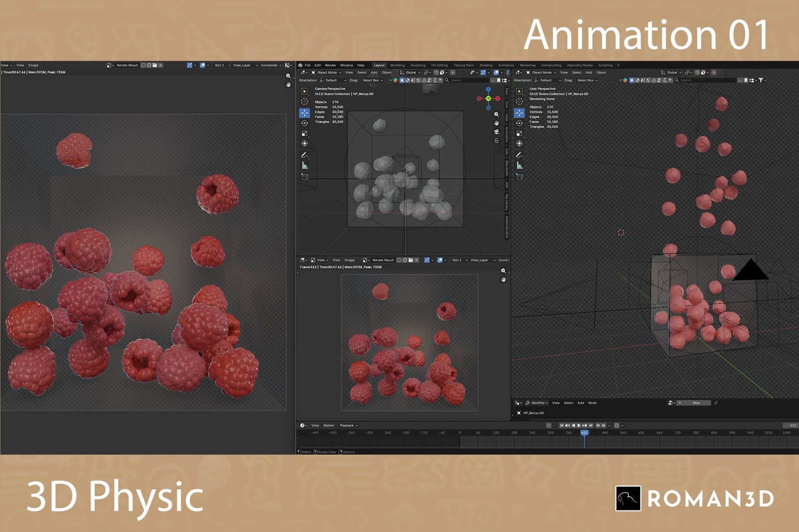The height and width of the screenshot is (532, 799).
Task: Choose the Measure tool in right viewport
Action: tap(519, 166)
